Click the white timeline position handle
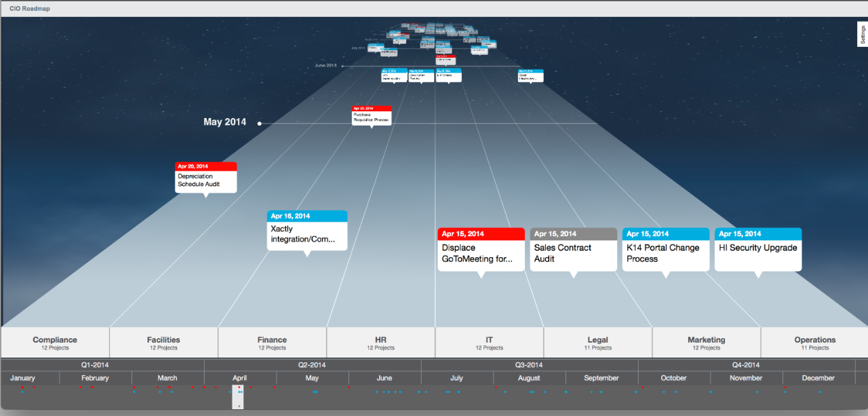 coord(238,397)
